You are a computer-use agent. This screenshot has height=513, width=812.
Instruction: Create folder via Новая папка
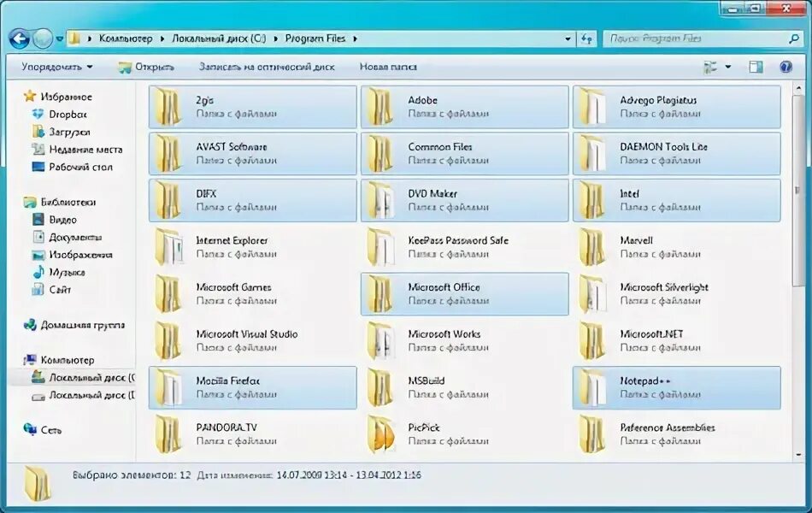388,67
